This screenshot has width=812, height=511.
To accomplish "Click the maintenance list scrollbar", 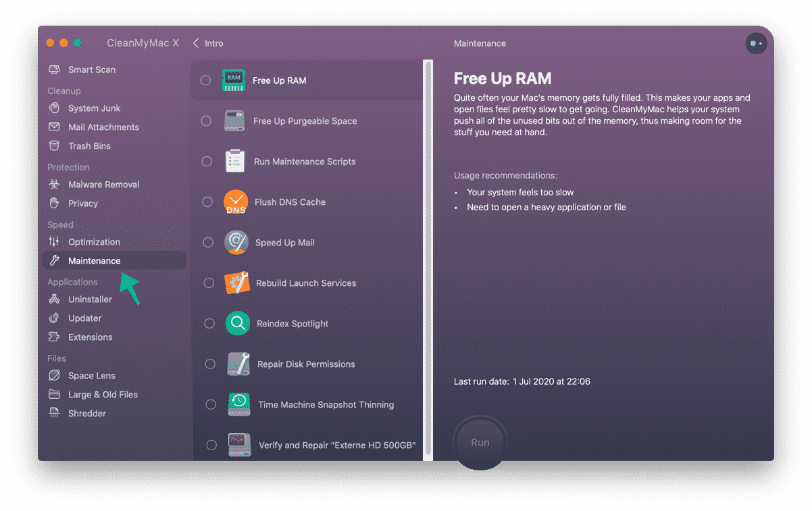I will coord(427,260).
